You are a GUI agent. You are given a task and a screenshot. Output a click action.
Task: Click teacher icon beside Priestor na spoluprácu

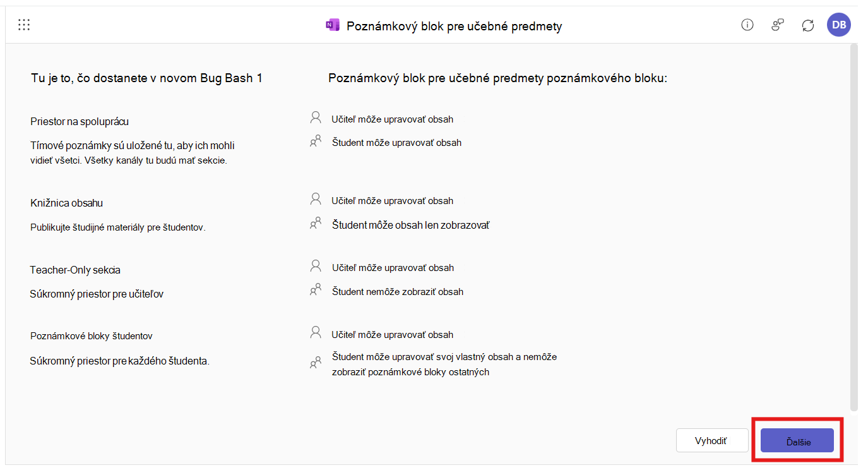point(316,117)
